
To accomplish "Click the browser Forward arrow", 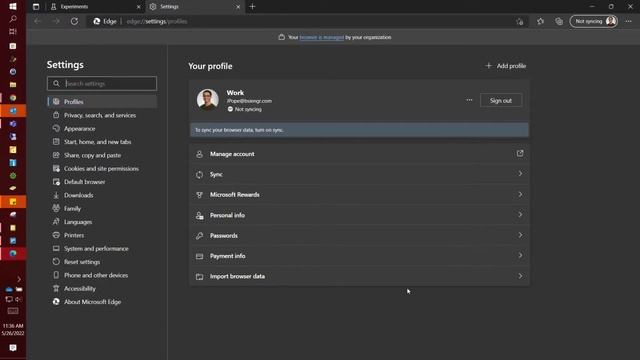I will [x=56, y=21].
